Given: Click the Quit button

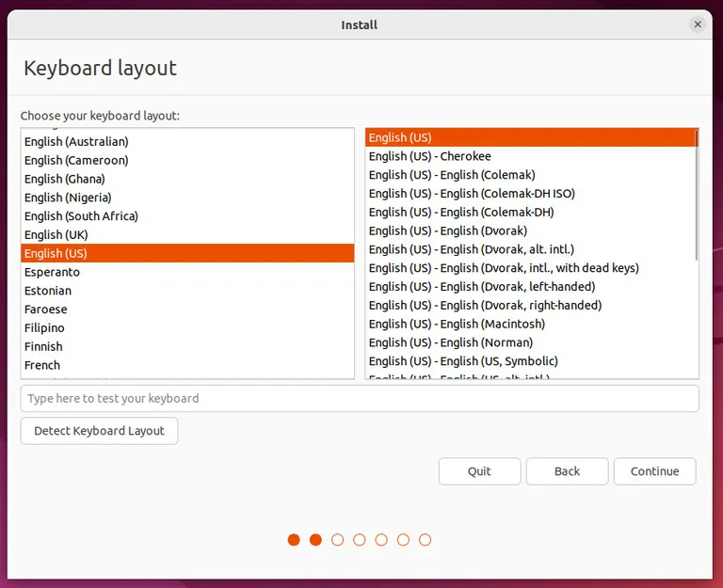Looking at the screenshot, I should (479, 471).
